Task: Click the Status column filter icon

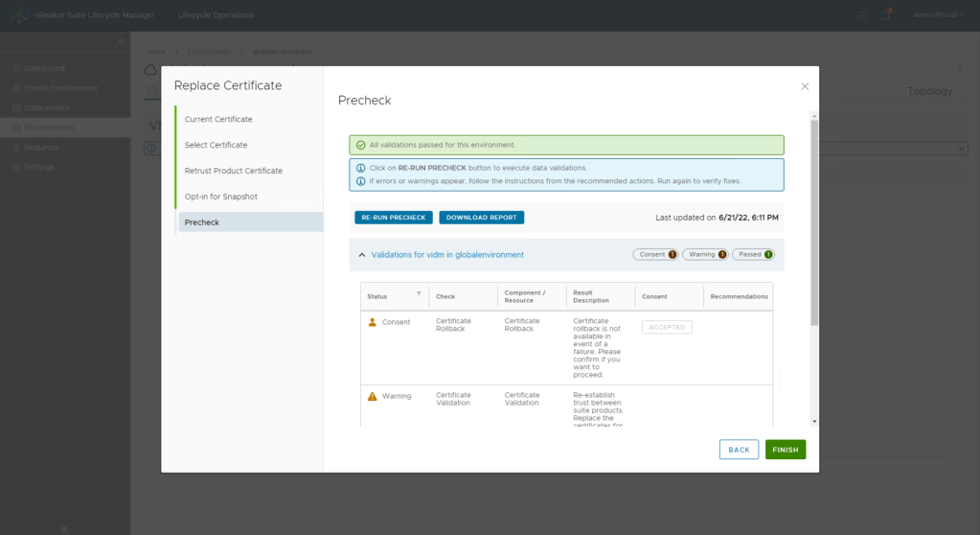Action: [x=419, y=295]
